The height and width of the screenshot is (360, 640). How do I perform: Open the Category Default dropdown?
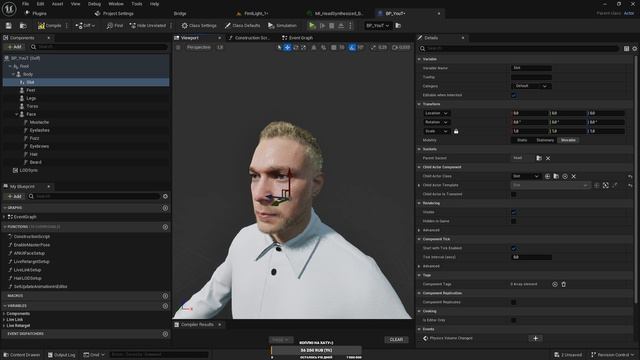531,86
